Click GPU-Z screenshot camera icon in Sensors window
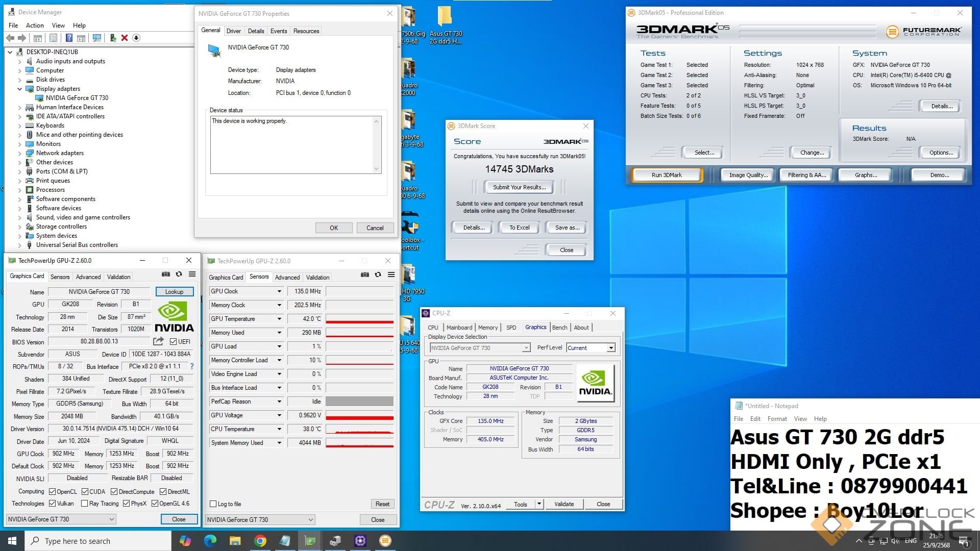 tap(364, 274)
